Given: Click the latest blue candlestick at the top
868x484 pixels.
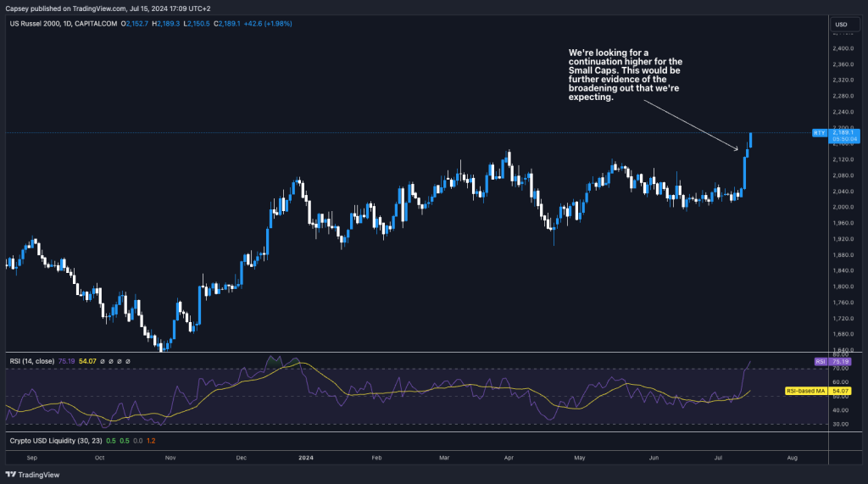Looking at the screenshot, I should point(751,140).
